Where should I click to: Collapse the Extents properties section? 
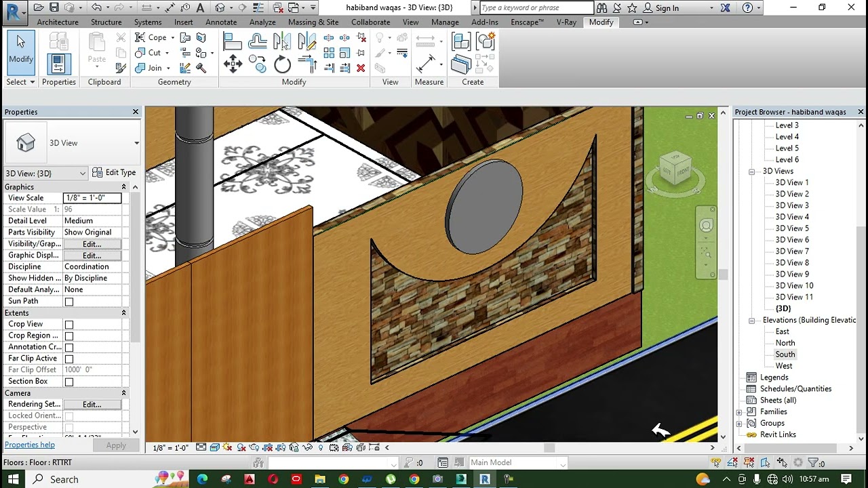[x=123, y=313]
